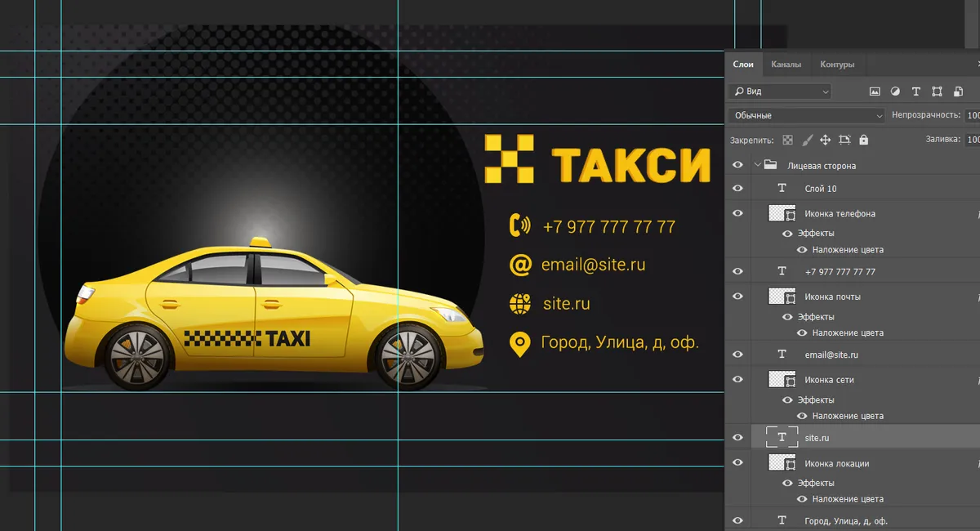This screenshot has width=980, height=531.
Task: Click yellow @ icon on canvas
Action: click(x=519, y=265)
